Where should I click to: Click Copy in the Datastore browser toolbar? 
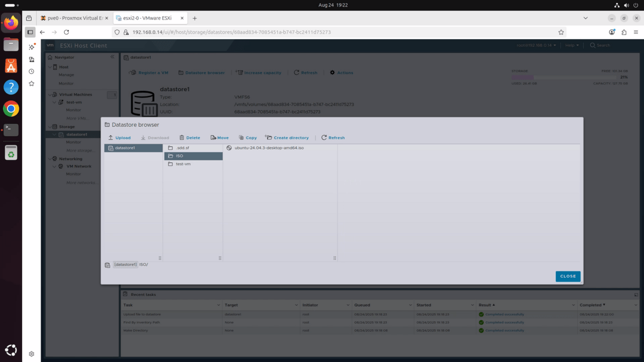pyautogui.click(x=248, y=138)
